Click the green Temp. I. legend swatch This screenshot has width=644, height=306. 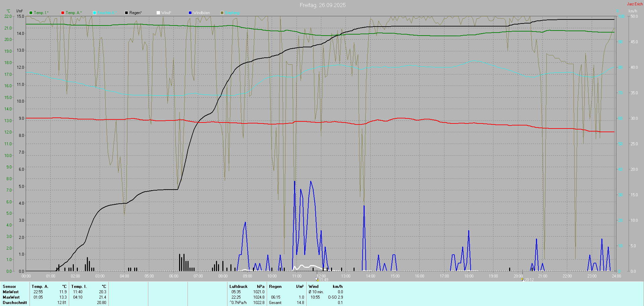pos(31,13)
